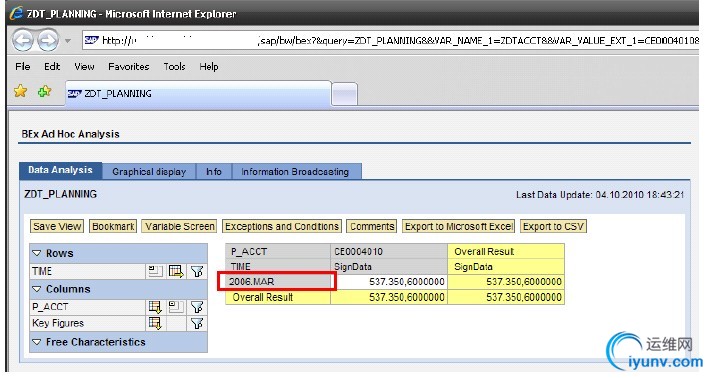Select TIME characteristic in Rows
This screenshot has height=378, width=709.
pos(42,271)
